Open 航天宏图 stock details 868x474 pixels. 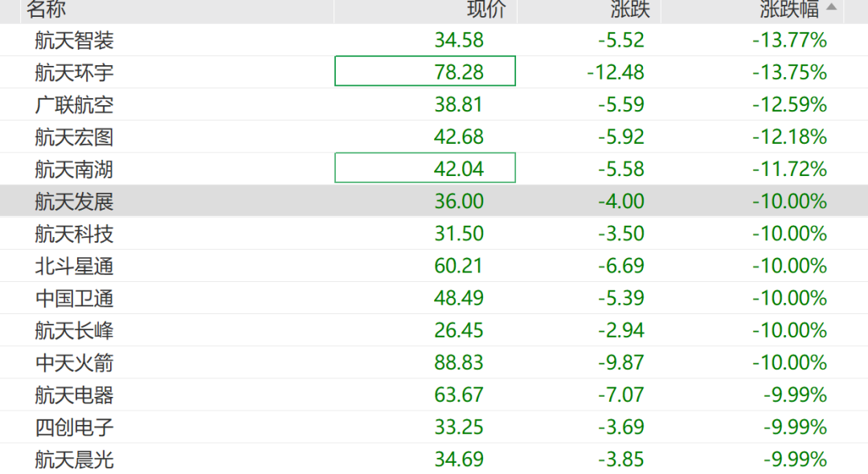pyautogui.click(x=74, y=137)
